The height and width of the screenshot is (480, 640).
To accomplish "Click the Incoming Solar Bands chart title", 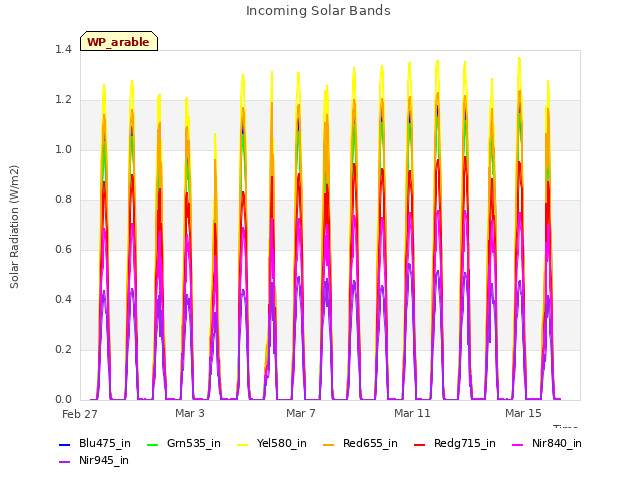I will click(318, 11).
